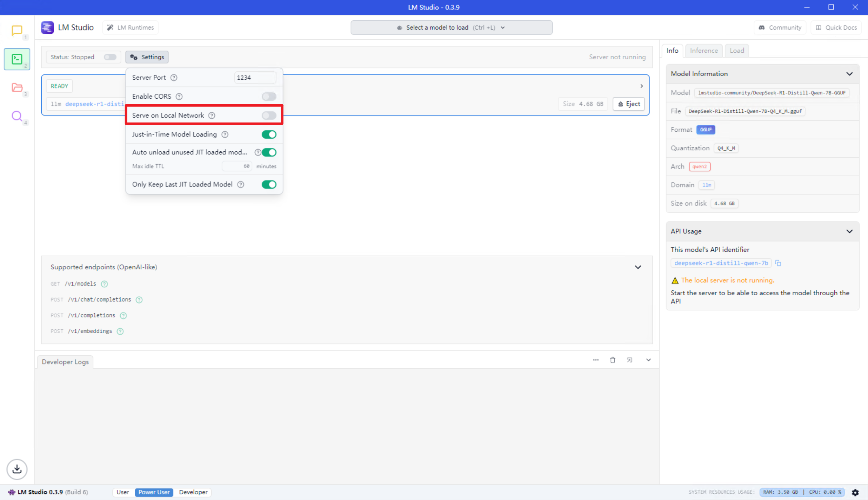Open the Select a model to load dropdown
868x500 pixels.
click(x=451, y=27)
